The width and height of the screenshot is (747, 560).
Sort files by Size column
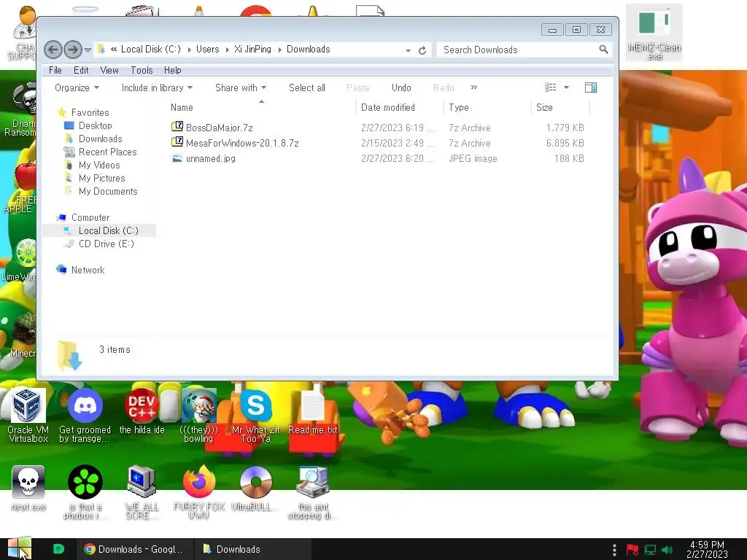click(x=560, y=108)
